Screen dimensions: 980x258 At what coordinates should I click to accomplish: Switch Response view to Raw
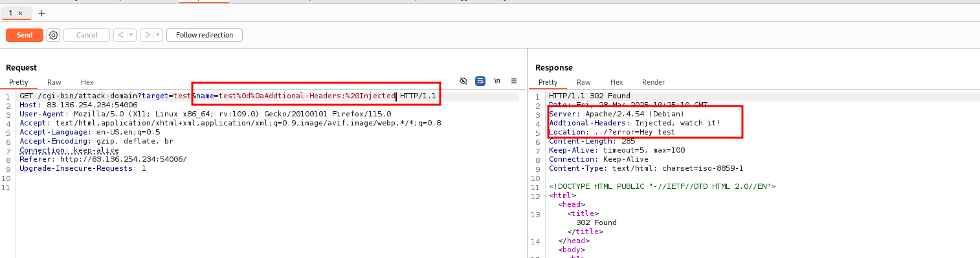(584, 82)
